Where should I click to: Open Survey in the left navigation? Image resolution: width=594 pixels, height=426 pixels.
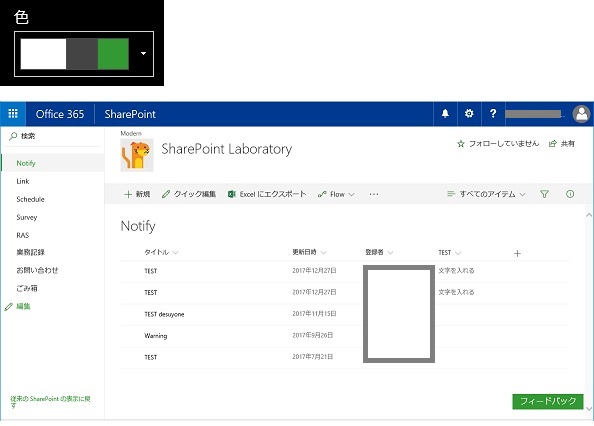click(x=27, y=217)
